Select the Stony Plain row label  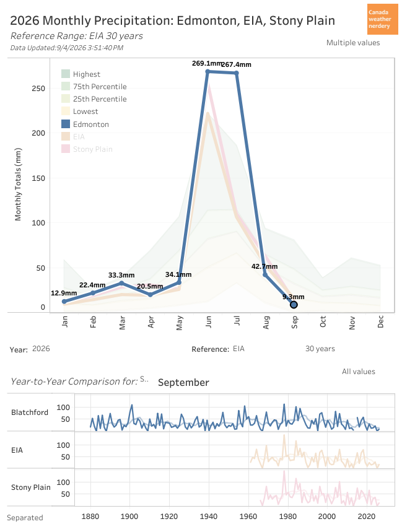coord(30,487)
